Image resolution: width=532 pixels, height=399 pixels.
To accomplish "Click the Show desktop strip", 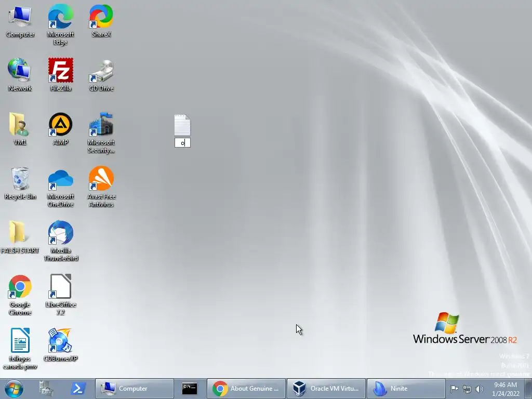I will [528, 389].
